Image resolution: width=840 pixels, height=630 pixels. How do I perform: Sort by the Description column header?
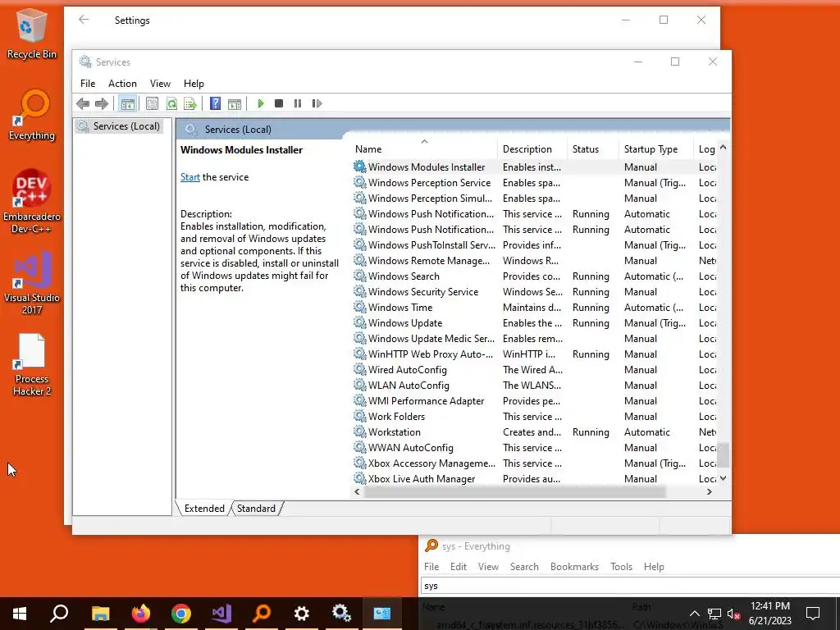point(532,149)
